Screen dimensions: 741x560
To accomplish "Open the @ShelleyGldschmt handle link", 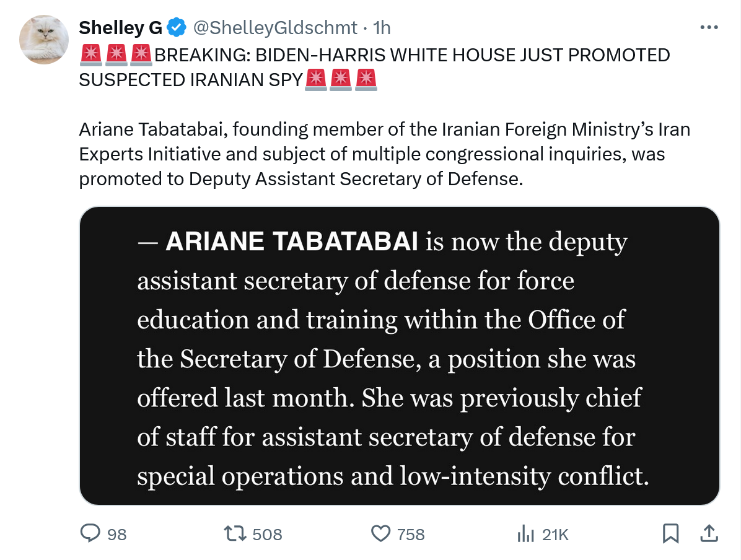I will coord(276,28).
